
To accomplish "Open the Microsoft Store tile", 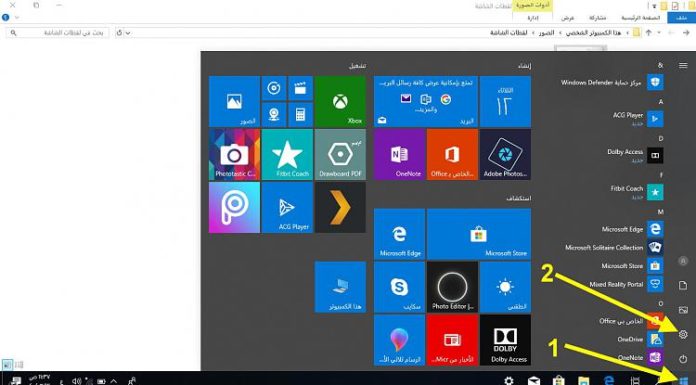I will [479, 234].
